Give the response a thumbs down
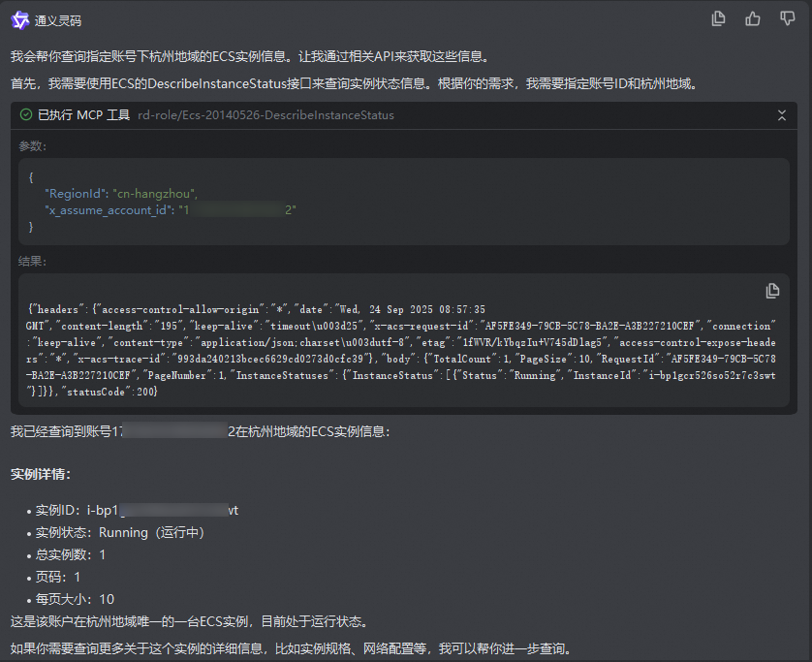Screen dimensions: 812x662 coord(788,18)
